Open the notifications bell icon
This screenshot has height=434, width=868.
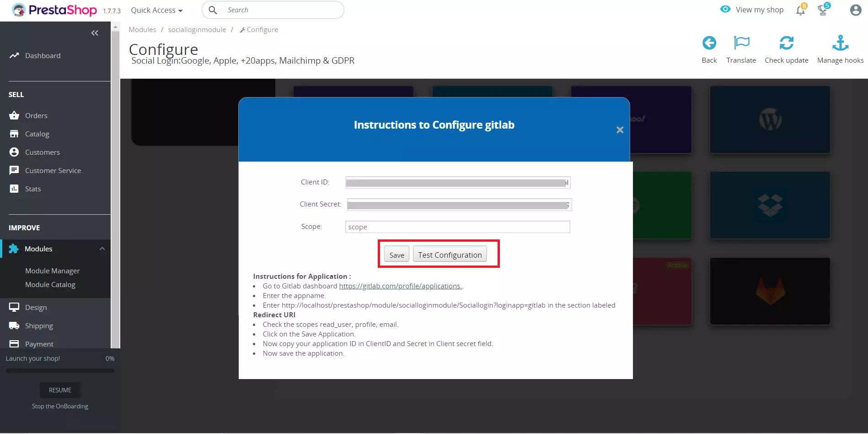800,10
